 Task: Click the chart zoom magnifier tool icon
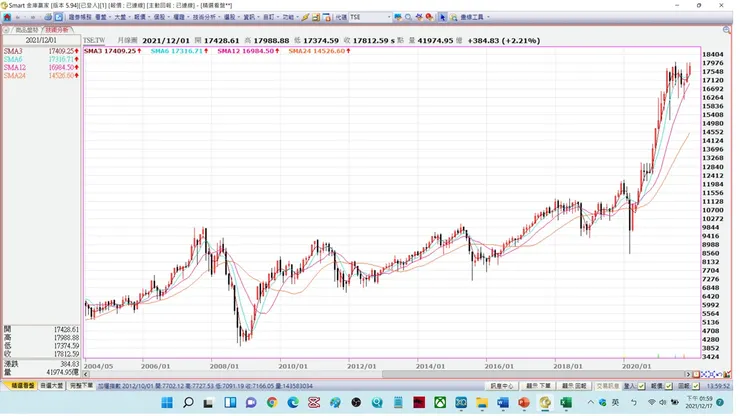pos(454,17)
